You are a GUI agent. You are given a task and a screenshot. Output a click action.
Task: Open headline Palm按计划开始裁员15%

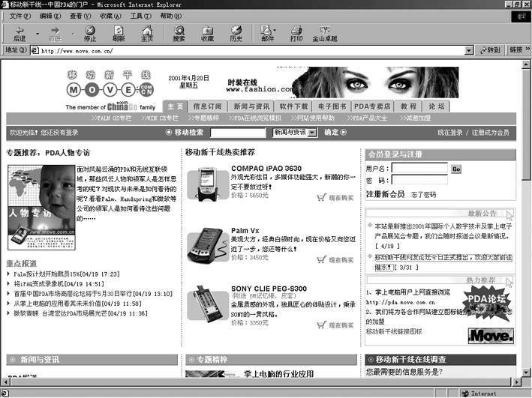pyautogui.click(x=67, y=274)
